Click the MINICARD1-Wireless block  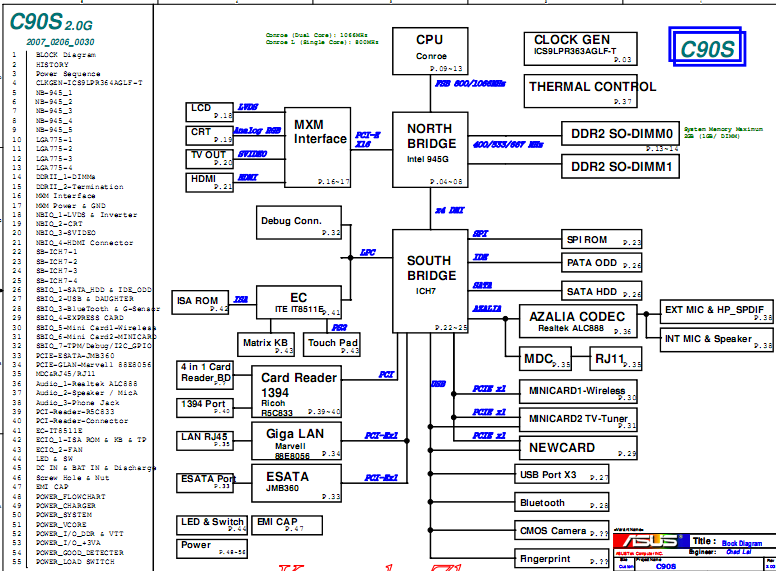point(577,391)
